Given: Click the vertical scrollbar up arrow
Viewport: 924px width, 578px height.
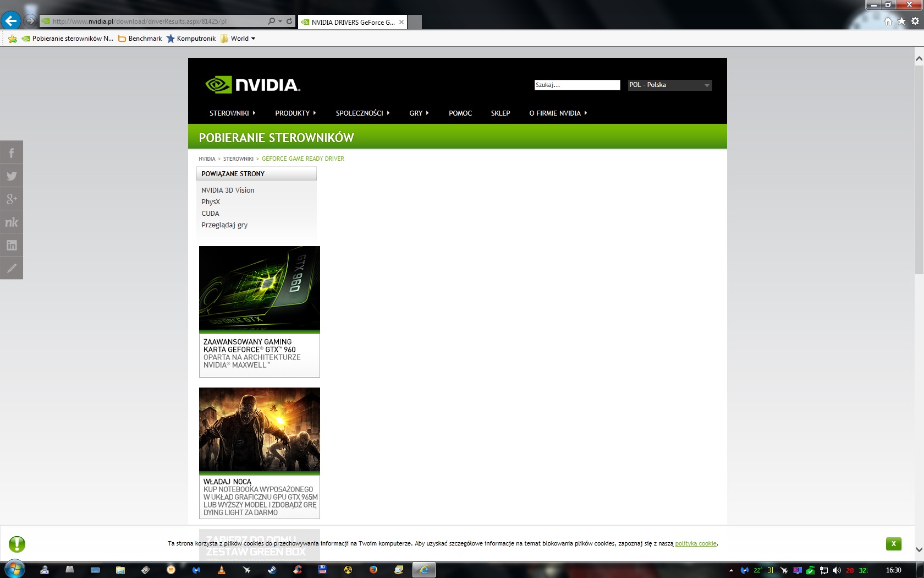Looking at the screenshot, I should [x=919, y=58].
